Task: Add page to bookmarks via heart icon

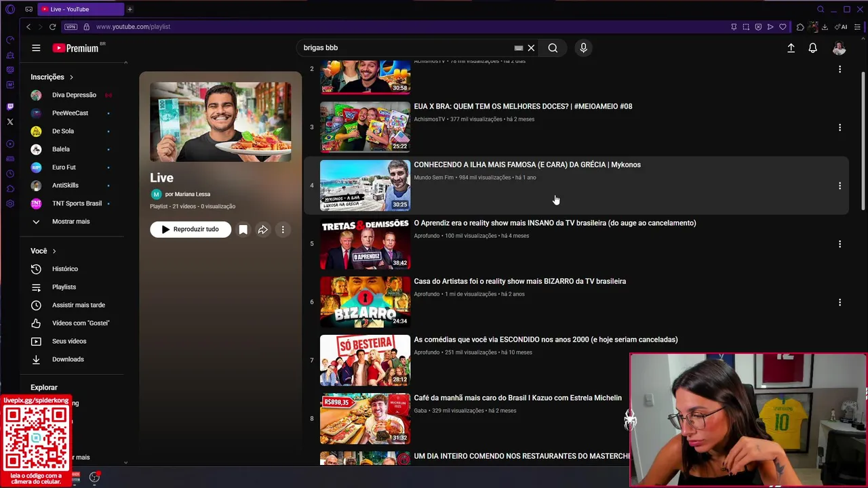Action: pos(783,27)
